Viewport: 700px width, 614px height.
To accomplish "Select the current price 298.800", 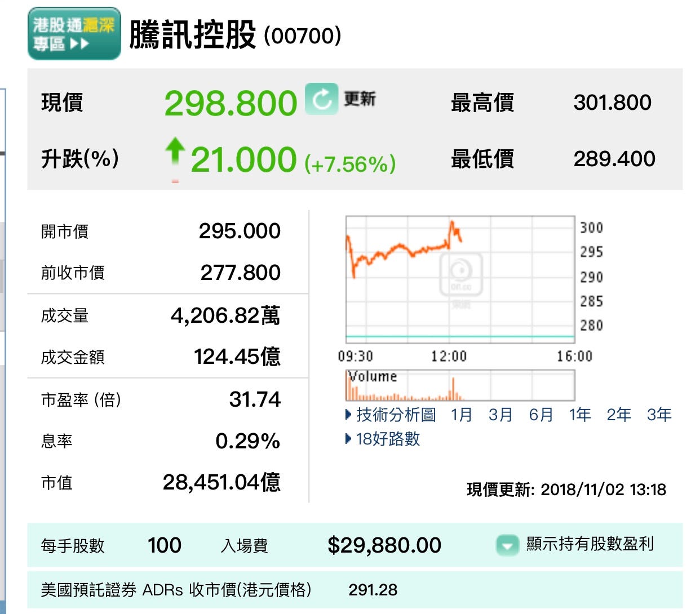I will (231, 104).
